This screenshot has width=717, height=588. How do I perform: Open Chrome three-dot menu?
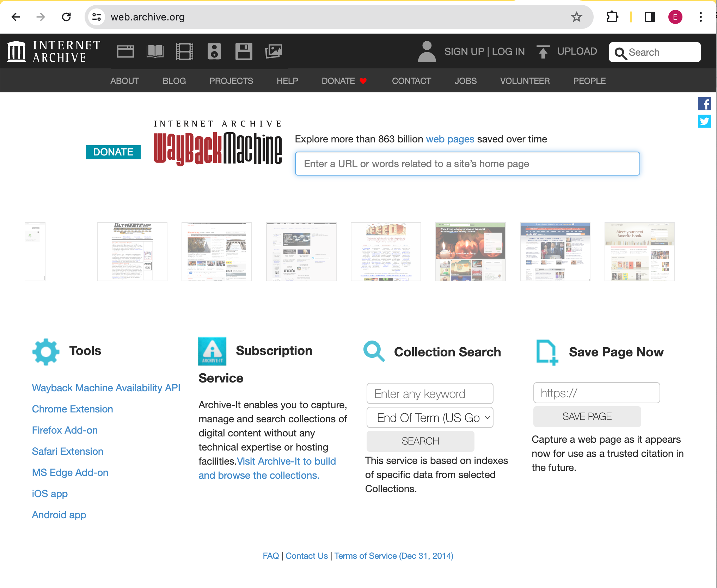pos(700,17)
